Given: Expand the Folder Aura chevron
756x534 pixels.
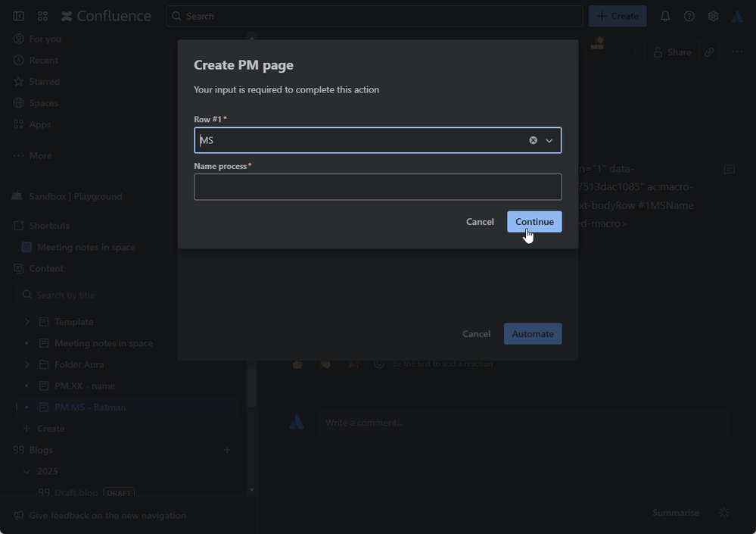Looking at the screenshot, I should [x=27, y=364].
